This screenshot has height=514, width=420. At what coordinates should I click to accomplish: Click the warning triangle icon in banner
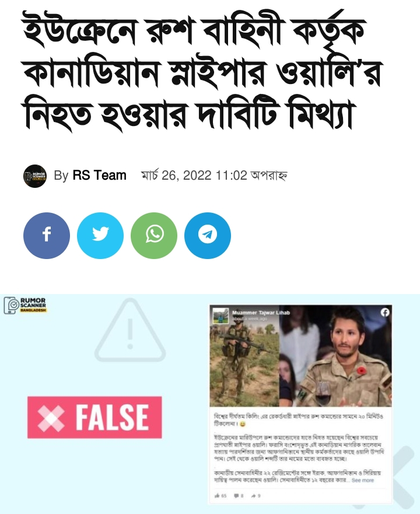[x=130, y=330]
